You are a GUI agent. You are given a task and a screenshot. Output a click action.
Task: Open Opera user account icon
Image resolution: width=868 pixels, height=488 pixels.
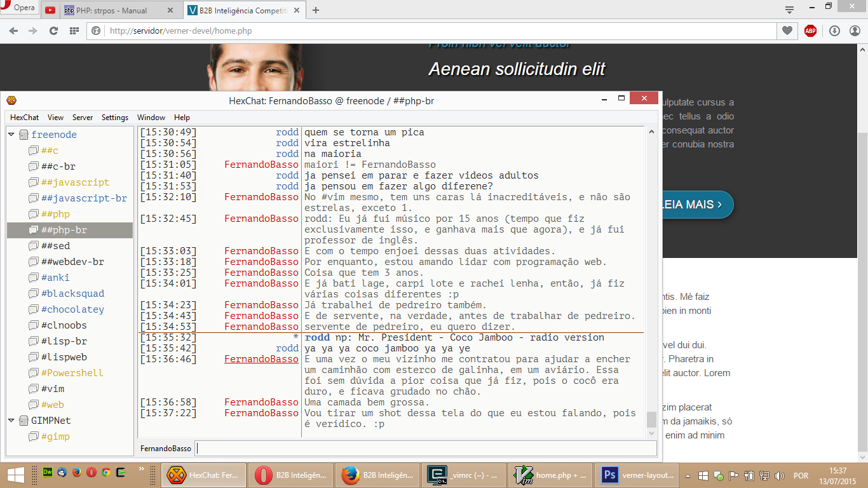(x=854, y=30)
